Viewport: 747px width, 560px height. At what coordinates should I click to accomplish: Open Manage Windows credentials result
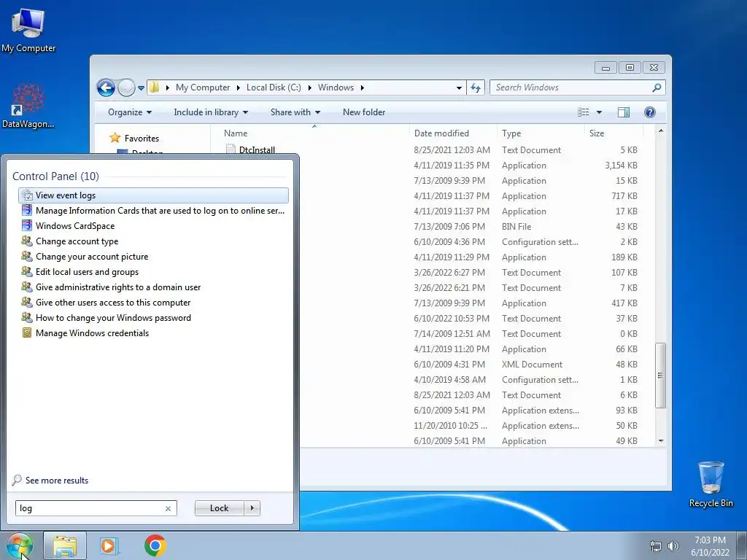click(x=153, y=332)
